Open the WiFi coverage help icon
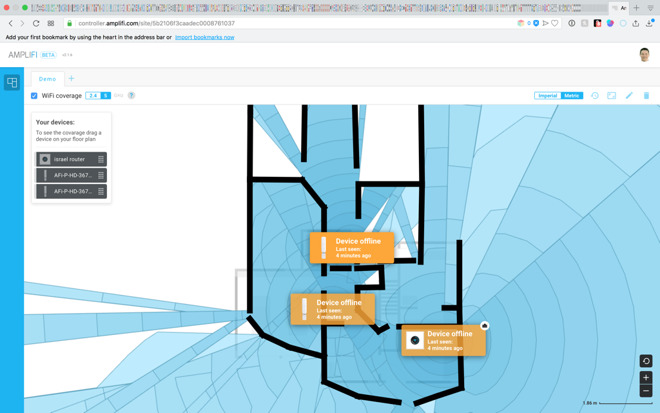The image size is (660, 413). pos(131,96)
